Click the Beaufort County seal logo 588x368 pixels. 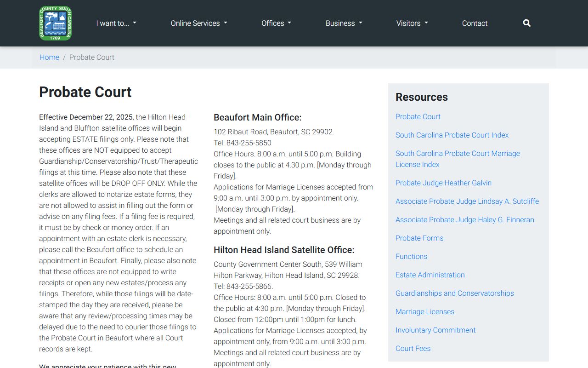pyautogui.click(x=55, y=23)
